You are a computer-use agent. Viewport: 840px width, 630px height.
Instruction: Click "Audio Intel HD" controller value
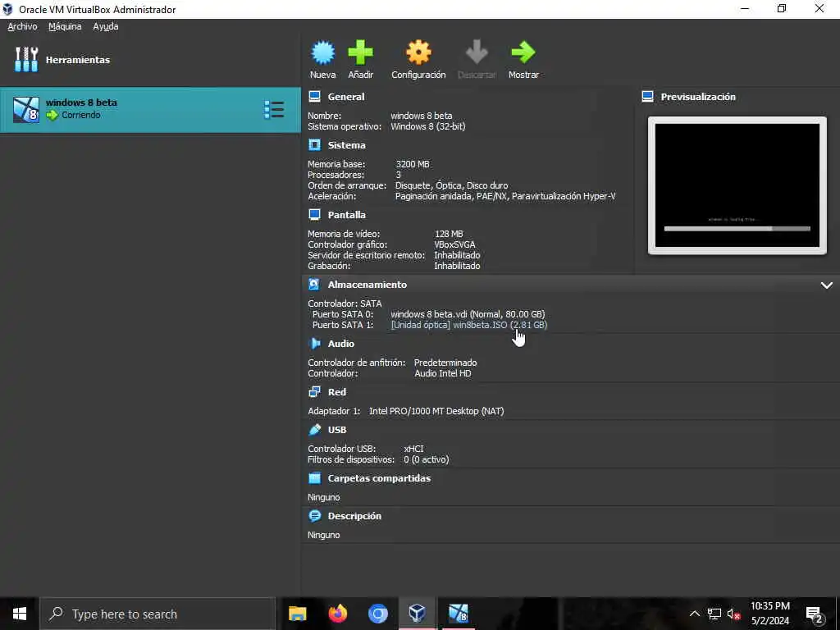coord(442,373)
